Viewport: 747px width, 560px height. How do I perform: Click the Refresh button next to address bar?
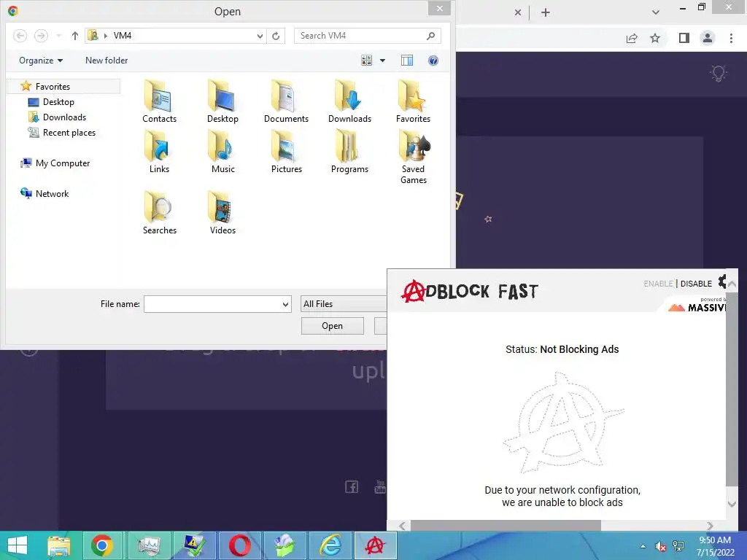[x=275, y=36]
